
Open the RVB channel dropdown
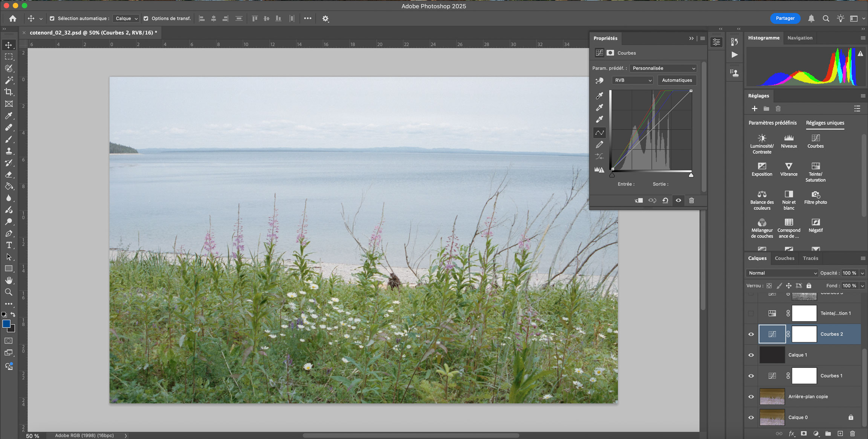pos(632,80)
